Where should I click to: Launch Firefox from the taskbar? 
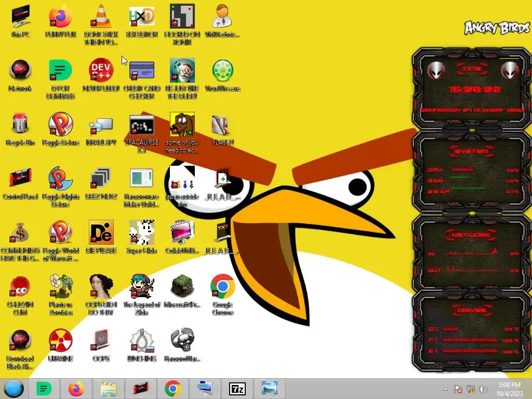pyautogui.click(x=76, y=389)
